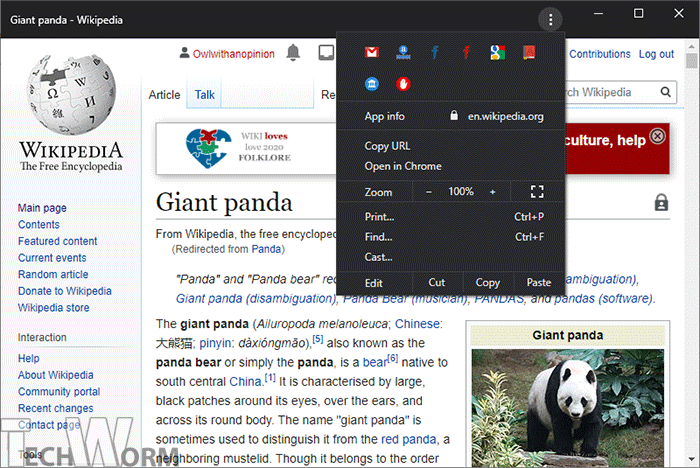Viewport: 700px width, 468px height.
Task: Click the page protection padlock icon
Action: [661, 203]
